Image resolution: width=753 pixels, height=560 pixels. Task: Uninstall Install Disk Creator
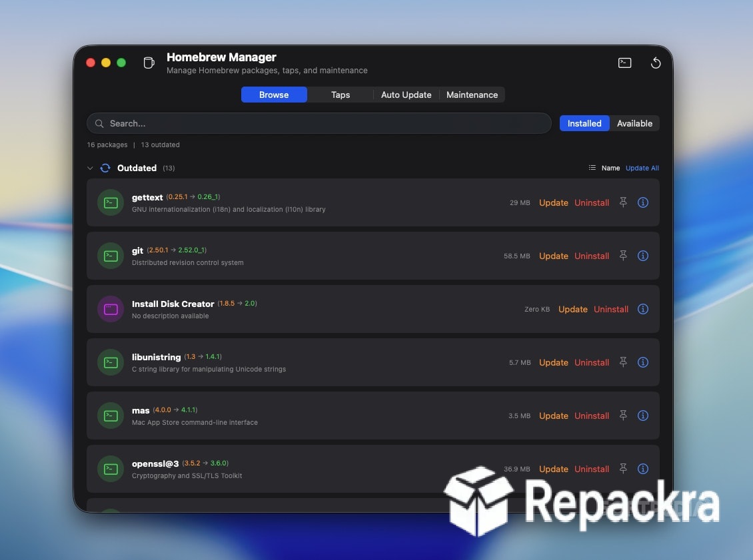click(611, 309)
